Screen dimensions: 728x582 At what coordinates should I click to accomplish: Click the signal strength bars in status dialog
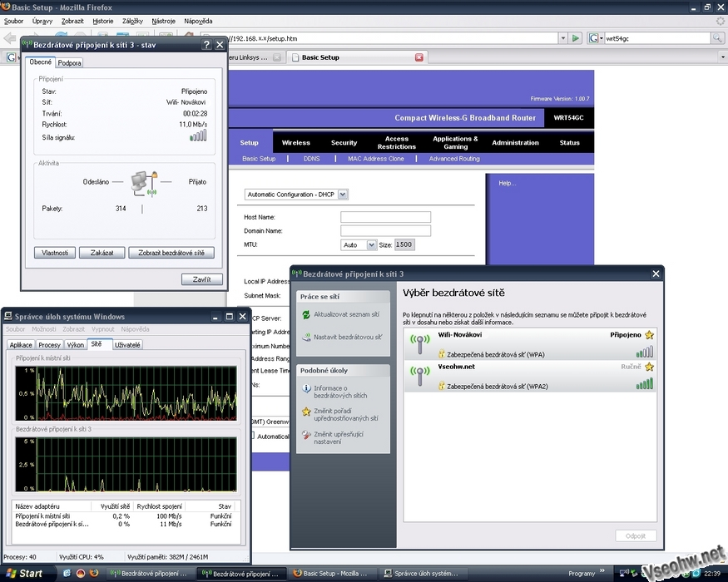198,136
